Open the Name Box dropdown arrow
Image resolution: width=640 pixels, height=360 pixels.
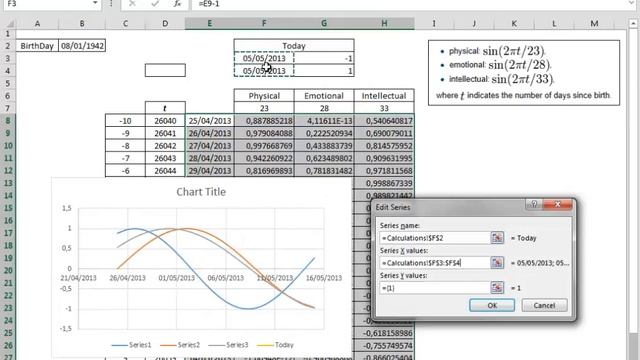95,3
